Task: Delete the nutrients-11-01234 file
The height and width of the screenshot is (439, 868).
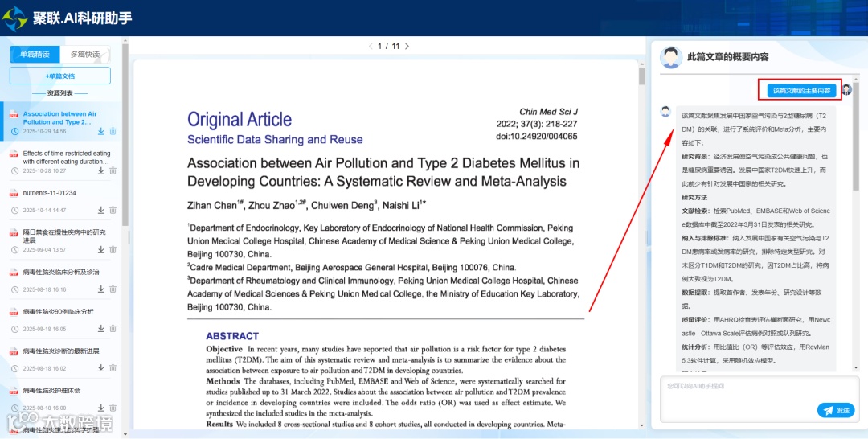Action: pyautogui.click(x=113, y=210)
